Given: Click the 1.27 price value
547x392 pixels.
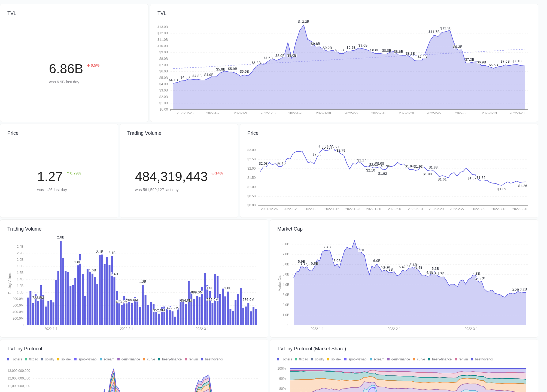Looking at the screenshot, I should pyautogui.click(x=50, y=177).
